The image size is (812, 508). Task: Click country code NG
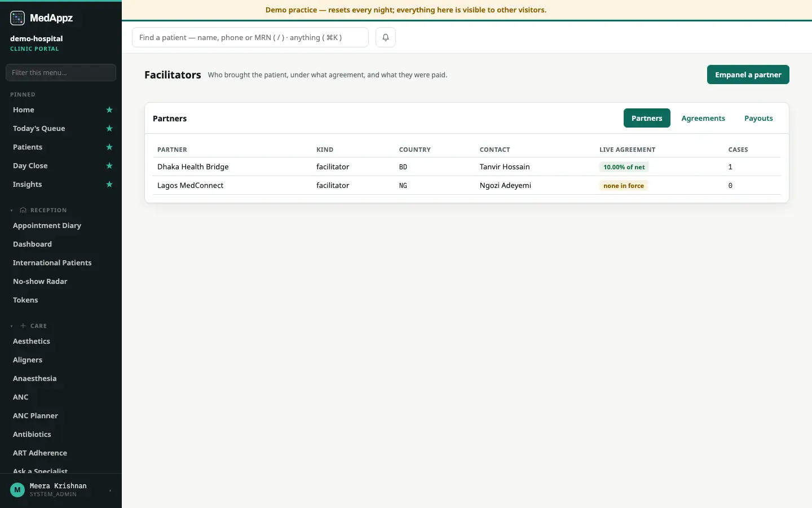click(x=403, y=186)
